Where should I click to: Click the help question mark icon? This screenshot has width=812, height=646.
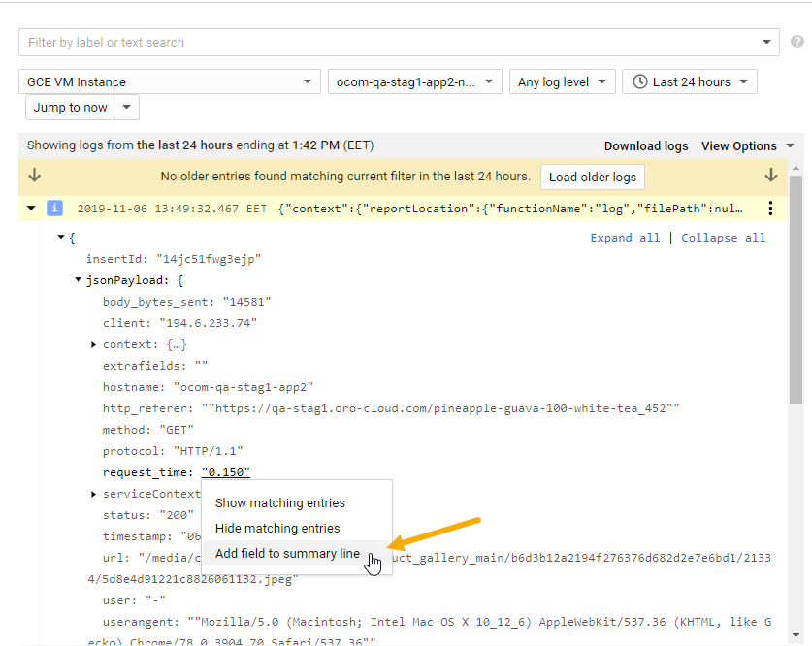pos(797,42)
